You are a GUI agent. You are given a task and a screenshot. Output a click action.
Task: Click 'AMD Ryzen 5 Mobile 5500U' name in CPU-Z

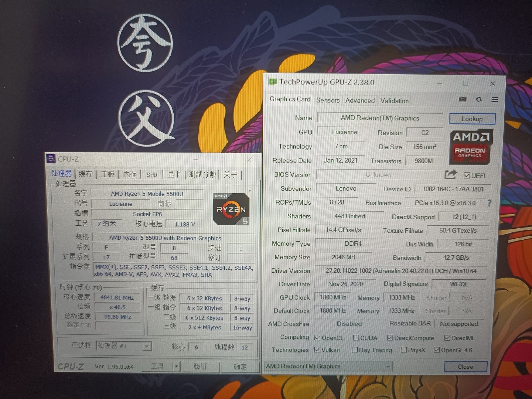tap(147, 194)
